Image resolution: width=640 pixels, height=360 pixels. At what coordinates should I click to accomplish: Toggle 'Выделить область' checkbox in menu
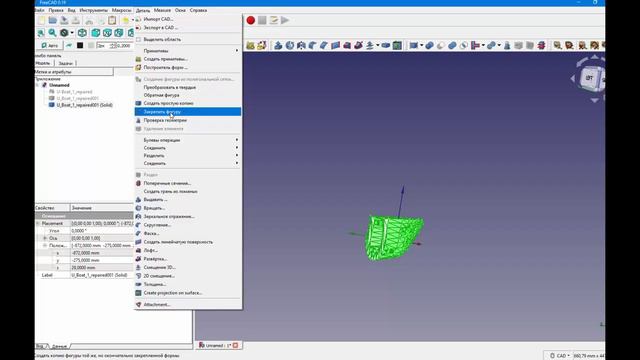click(138, 40)
